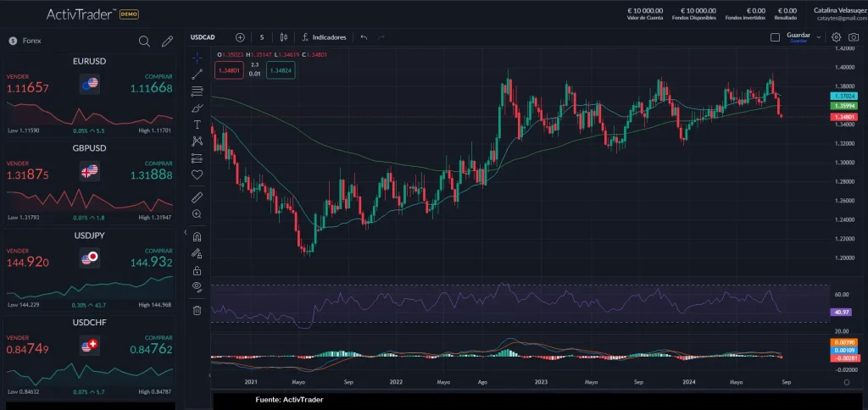Screen dimensions: 868x410
Task: Expand the Guardar dropdown arrow
Action: tap(819, 37)
